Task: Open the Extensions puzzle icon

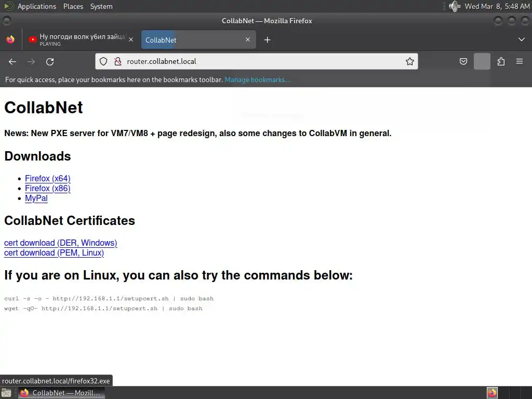Action: [501, 61]
